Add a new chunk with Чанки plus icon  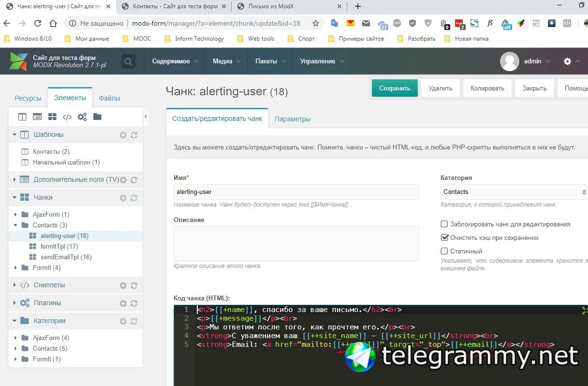[123, 198]
